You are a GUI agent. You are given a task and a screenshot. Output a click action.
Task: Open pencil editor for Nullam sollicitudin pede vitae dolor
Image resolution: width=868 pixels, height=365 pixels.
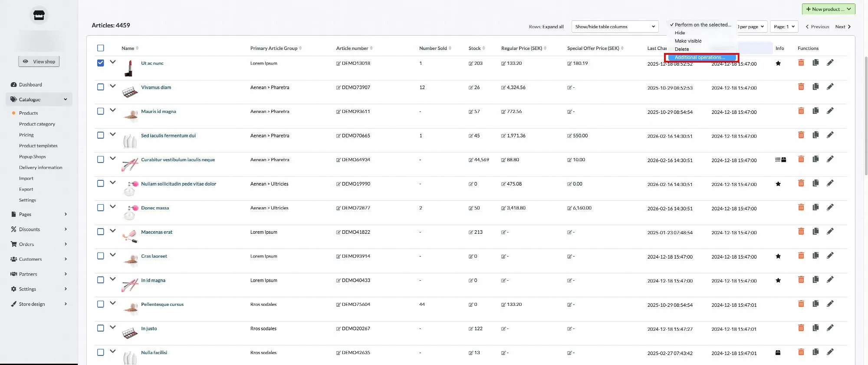830,183
